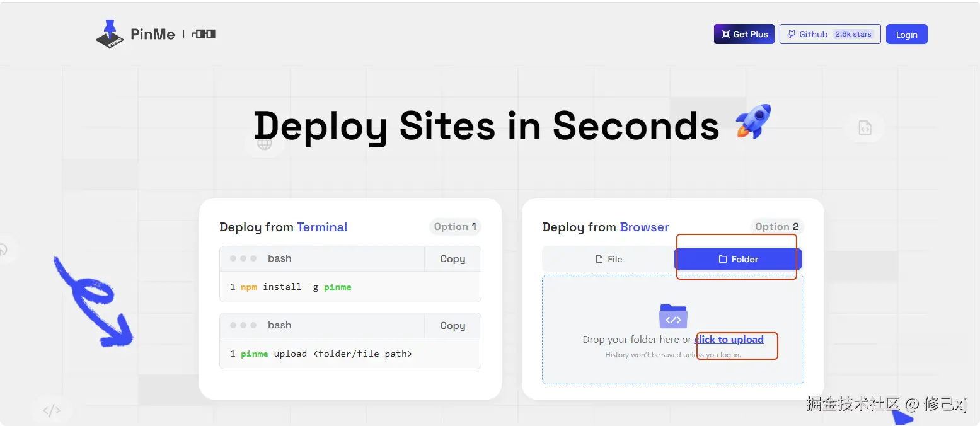Copy the pinme upload command
980x426 pixels.
453,326
